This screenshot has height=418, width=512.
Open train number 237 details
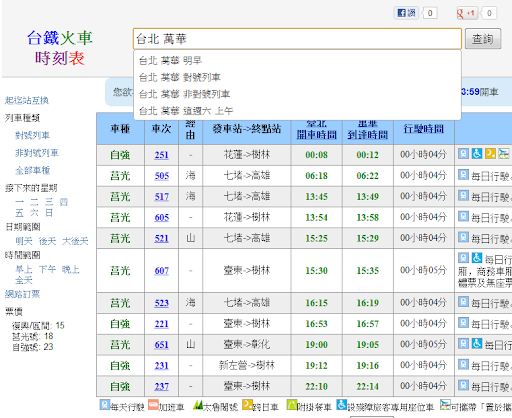click(x=161, y=386)
